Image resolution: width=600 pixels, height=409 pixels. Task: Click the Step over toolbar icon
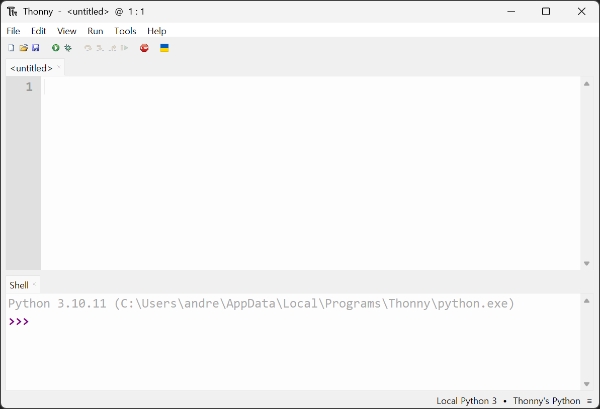pos(88,48)
